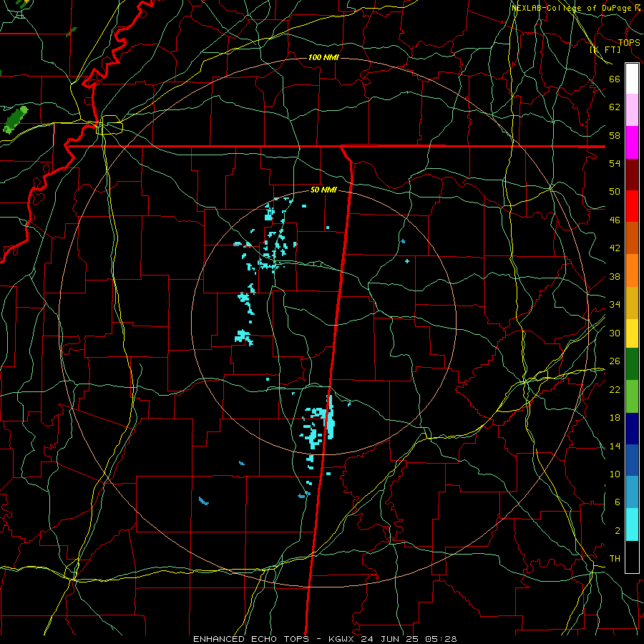Click the 58 label on the tops scale
The image size is (644, 644).
615,135
